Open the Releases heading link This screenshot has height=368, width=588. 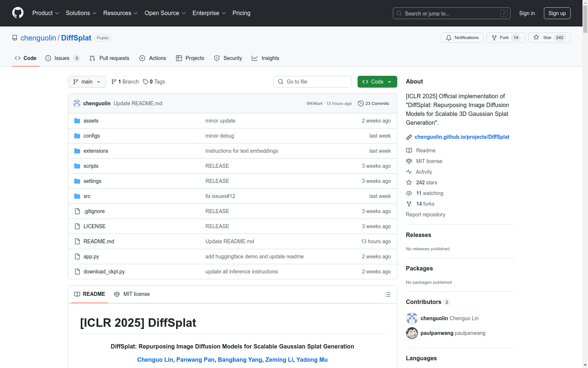click(x=419, y=235)
